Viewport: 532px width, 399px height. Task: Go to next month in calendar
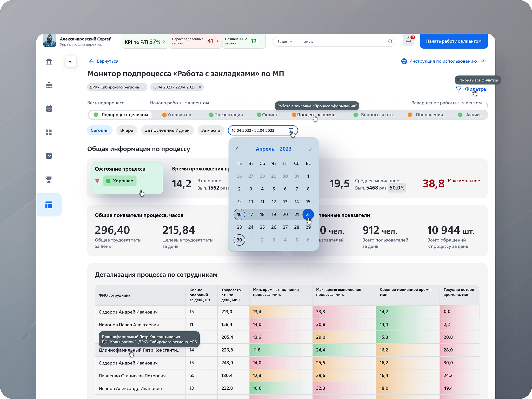[310, 149]
